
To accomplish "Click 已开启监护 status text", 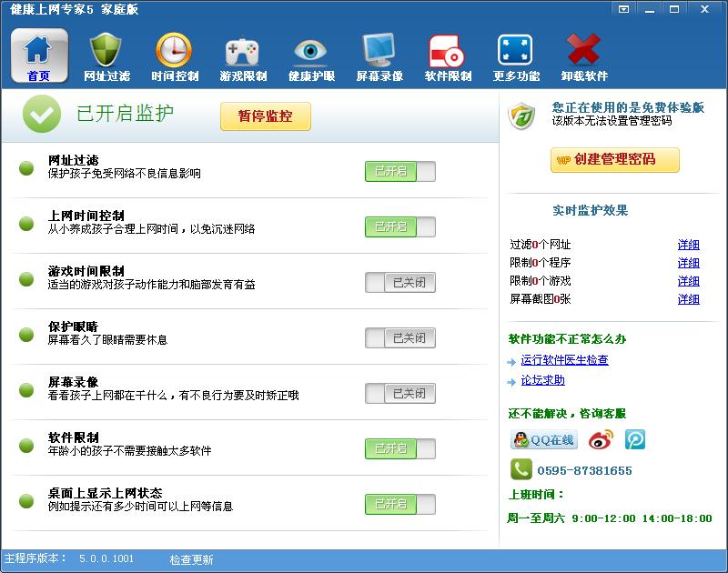I will tap(125, 113).
